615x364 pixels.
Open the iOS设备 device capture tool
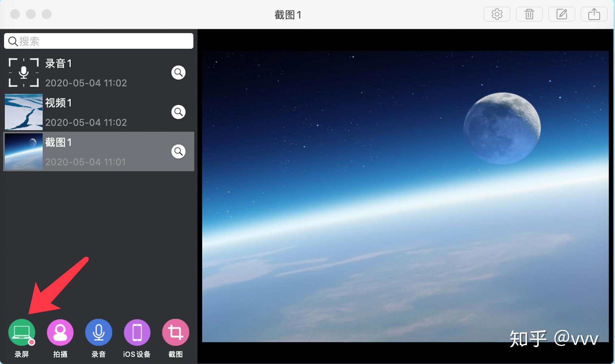[137, 333]
